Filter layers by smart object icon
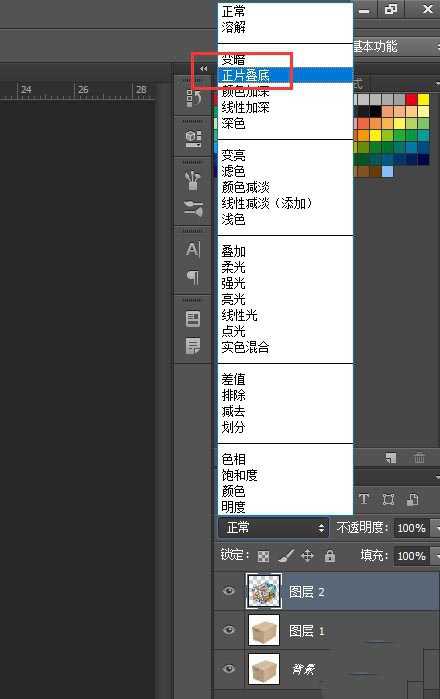The image size is (440, 699). [412, 499]
